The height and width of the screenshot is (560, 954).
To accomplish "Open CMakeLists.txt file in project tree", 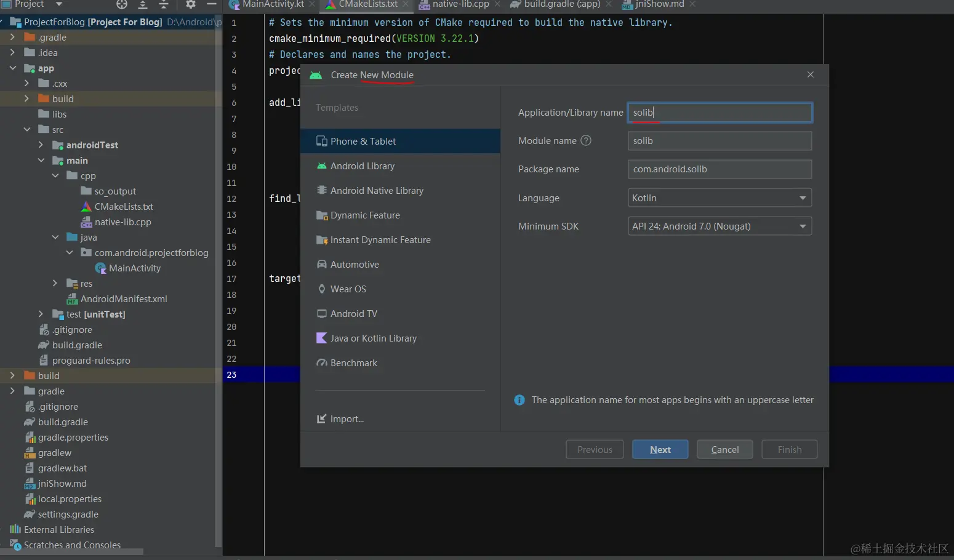I will 124,206.
